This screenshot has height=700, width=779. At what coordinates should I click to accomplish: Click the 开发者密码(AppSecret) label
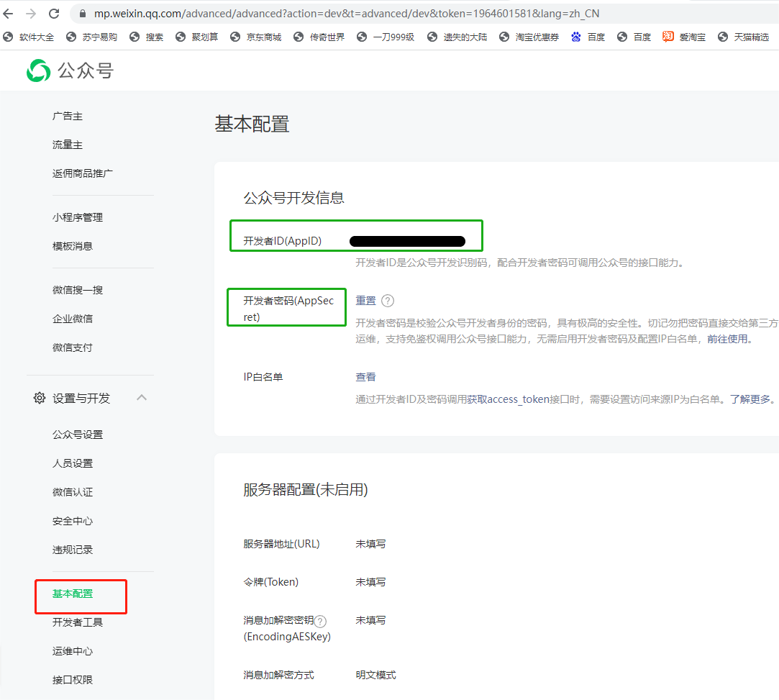tap(288, 309)
